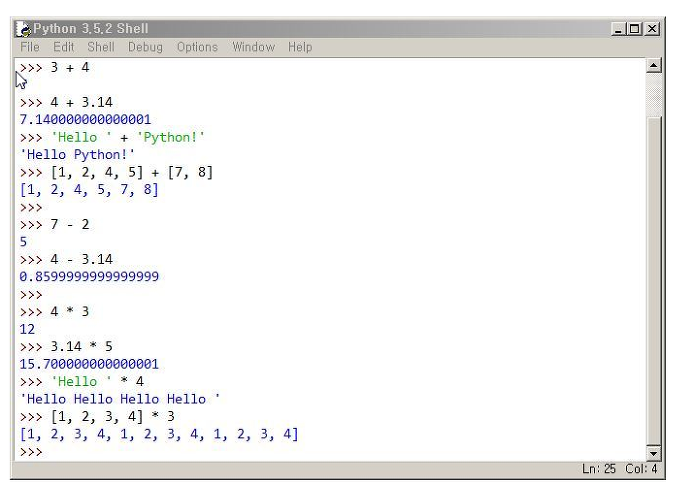This screenshot has width=694, height=484.
Task: Click the scrollbar up arrow
Action: point(653,65)
